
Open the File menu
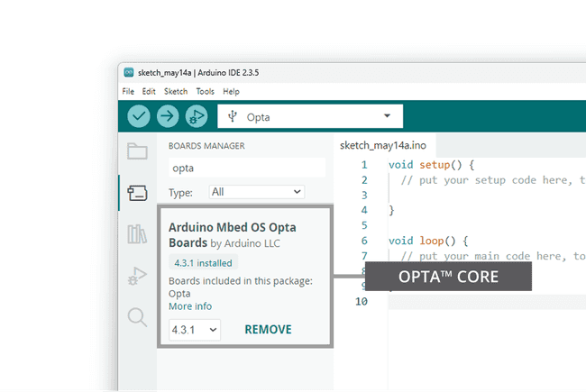(128, 91)
